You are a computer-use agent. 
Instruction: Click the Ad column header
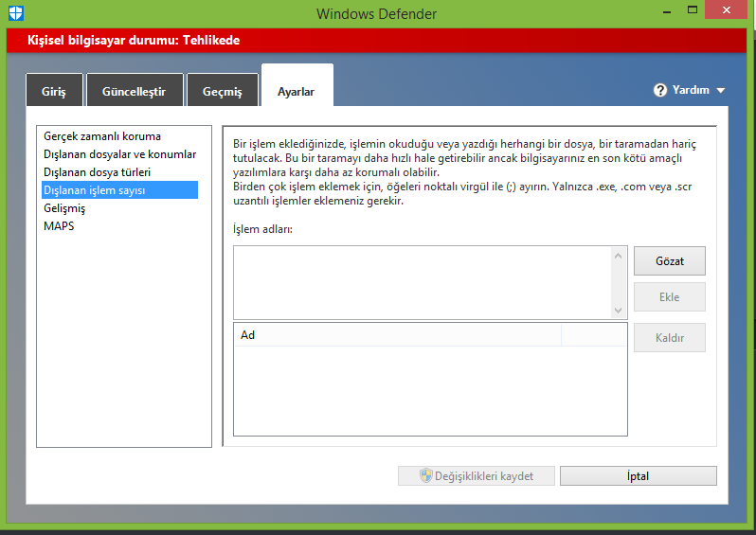point(397,335)
